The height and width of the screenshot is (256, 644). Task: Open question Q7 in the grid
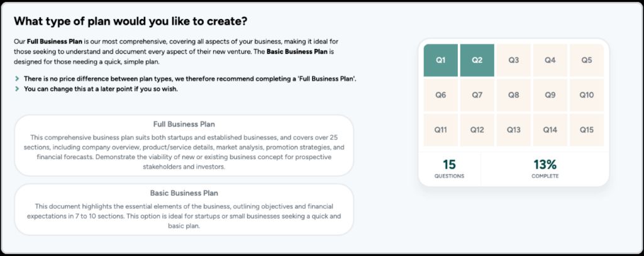pos(477,95)
